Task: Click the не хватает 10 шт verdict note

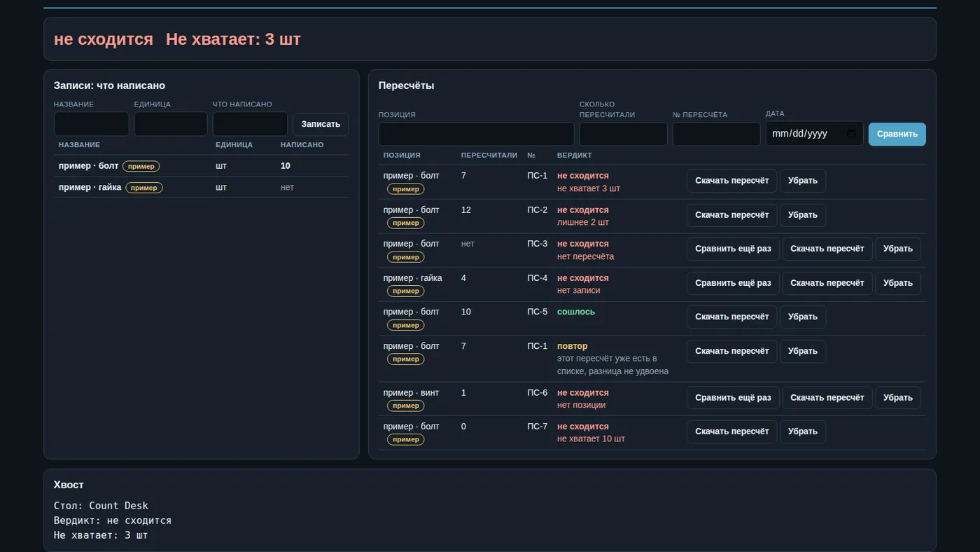Action: point(591,439)
